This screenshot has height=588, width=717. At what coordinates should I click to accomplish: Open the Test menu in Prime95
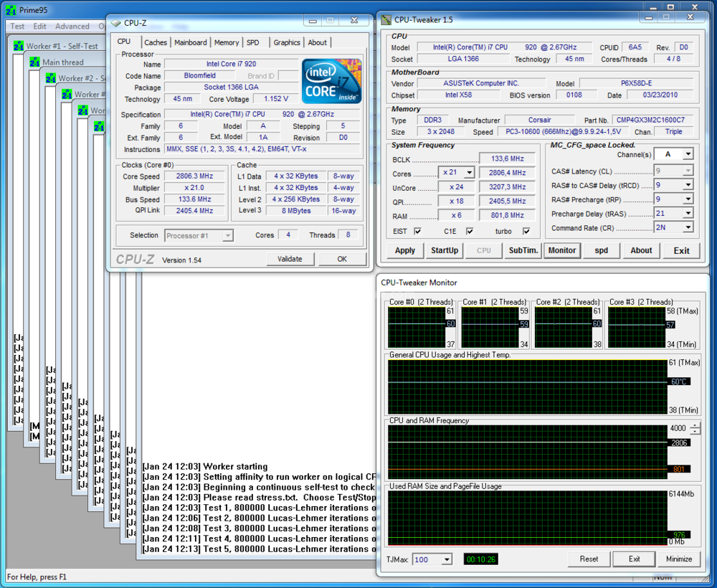pyautogui.click(x=17, y=26)
